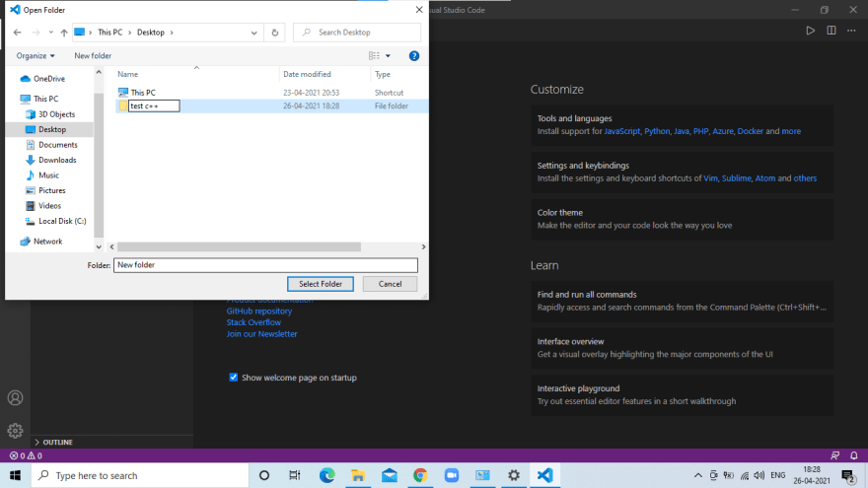Select Desktop in navigation pane
The image size is (868, 488).
[49, 129]
